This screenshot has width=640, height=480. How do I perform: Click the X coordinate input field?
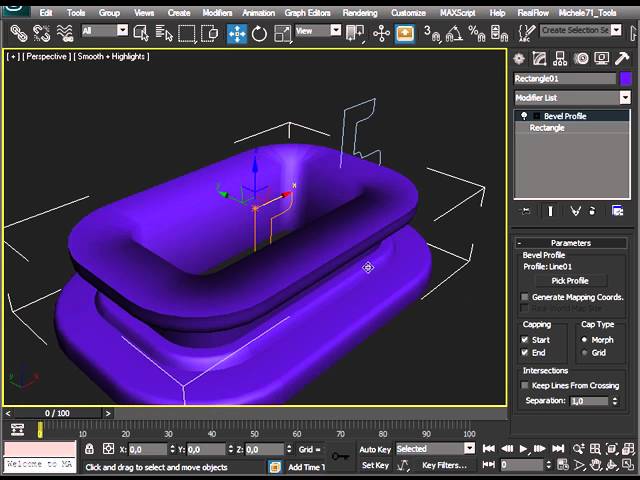148,449
